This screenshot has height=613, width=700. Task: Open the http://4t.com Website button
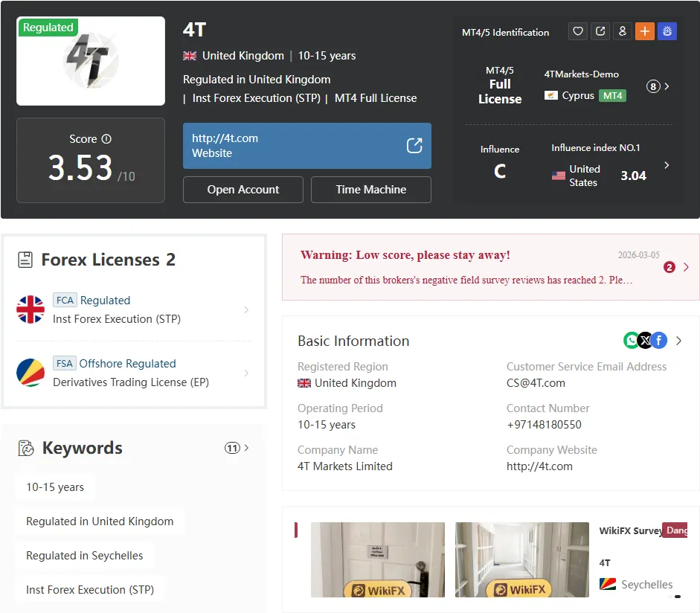point(306,146)
